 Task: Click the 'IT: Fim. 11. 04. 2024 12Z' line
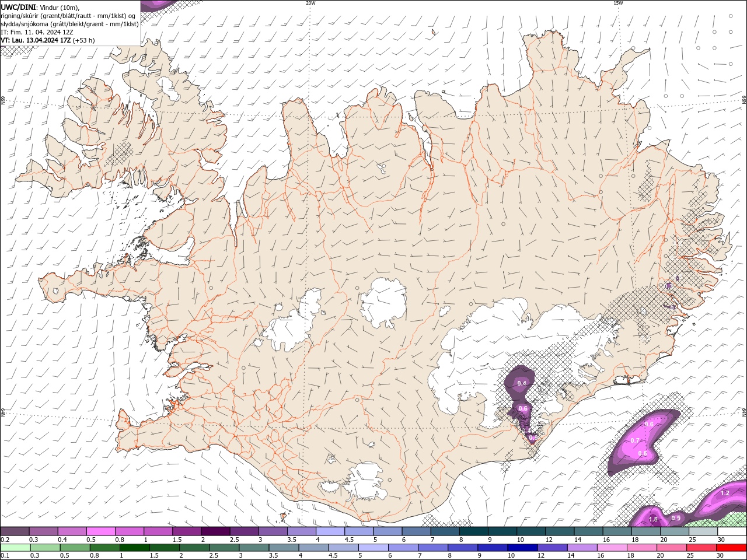[37, 32]
